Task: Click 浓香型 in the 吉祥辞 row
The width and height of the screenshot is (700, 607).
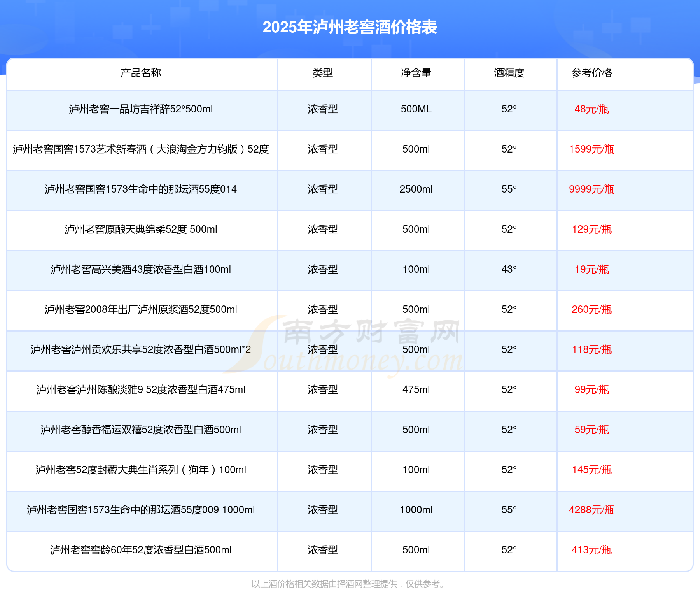Action: click(323, 109)
